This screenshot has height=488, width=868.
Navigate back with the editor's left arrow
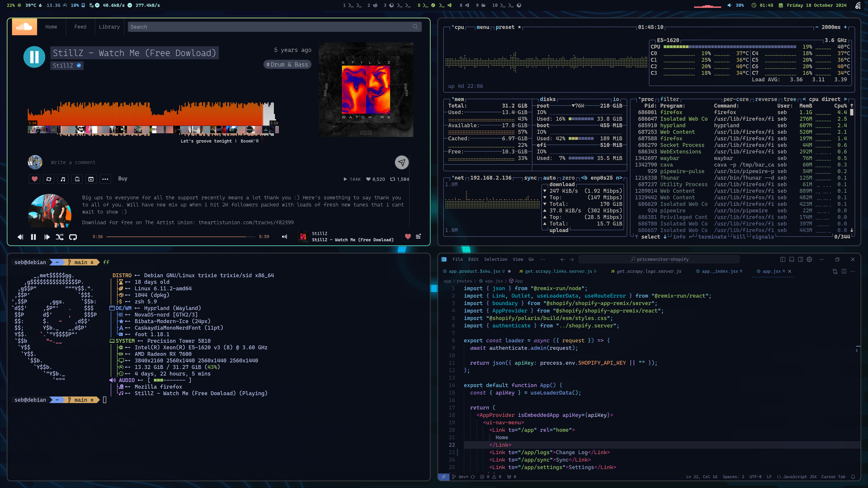[x=562, y=259]
